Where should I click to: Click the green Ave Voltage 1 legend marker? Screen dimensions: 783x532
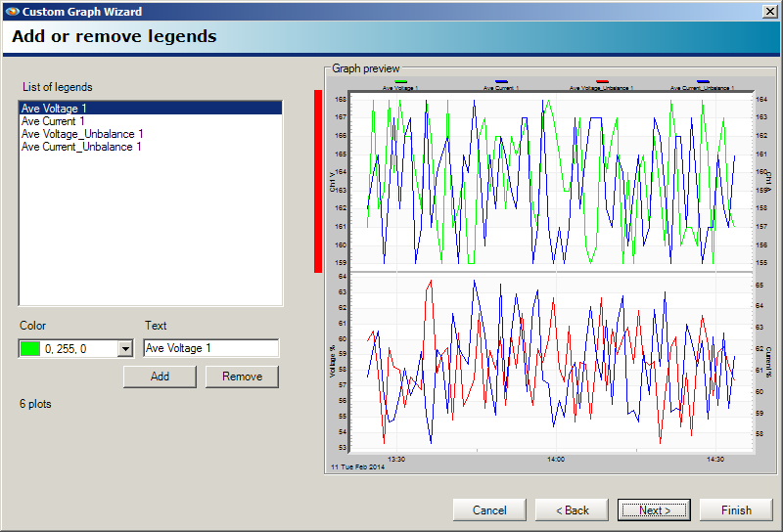tap(401, 82)
